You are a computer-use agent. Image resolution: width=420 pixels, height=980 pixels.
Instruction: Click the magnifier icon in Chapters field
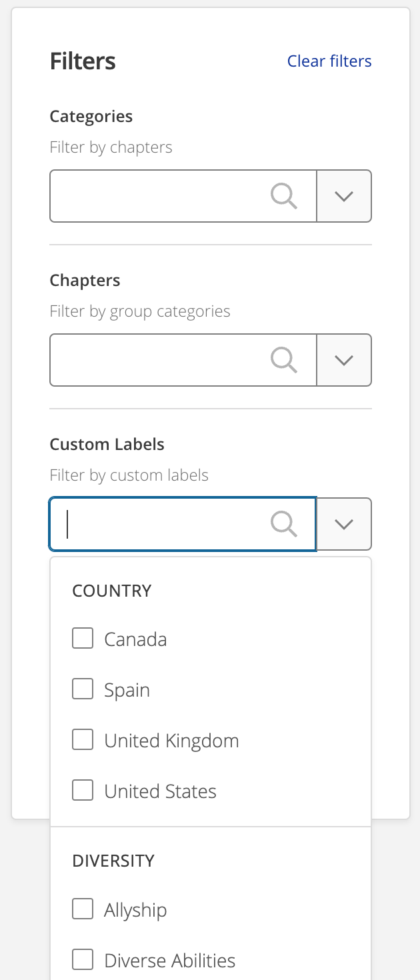click(x=284, y=360)
